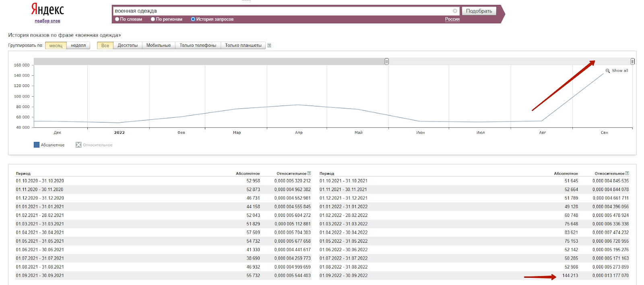The image size is (644, 285).
Task: Select the По регионам radio button
Action: (x=153, y=19)
